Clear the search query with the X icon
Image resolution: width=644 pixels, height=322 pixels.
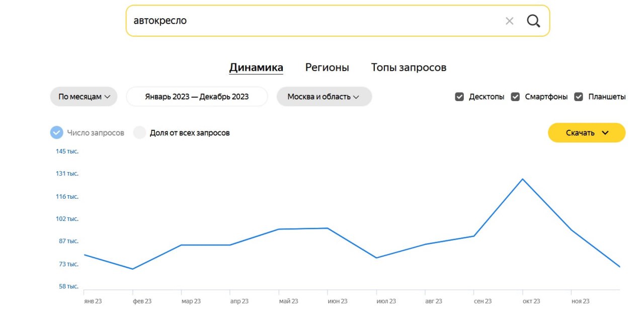click(510, 21)
